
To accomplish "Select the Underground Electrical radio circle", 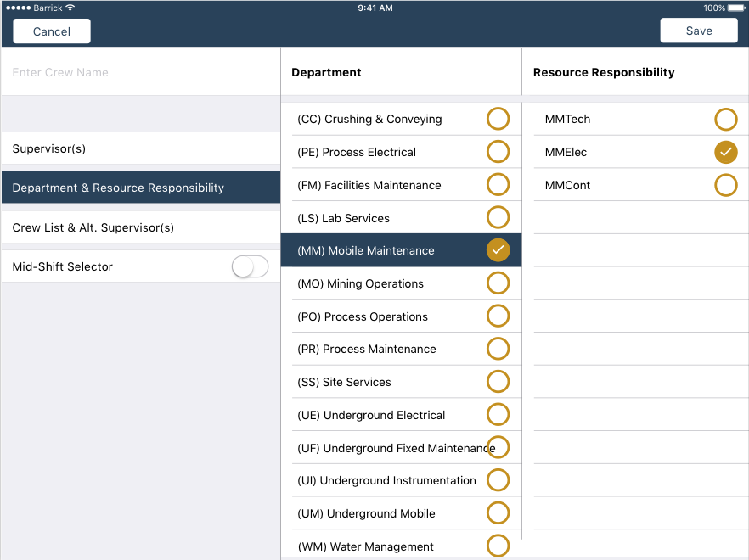I will click(498, 415).
